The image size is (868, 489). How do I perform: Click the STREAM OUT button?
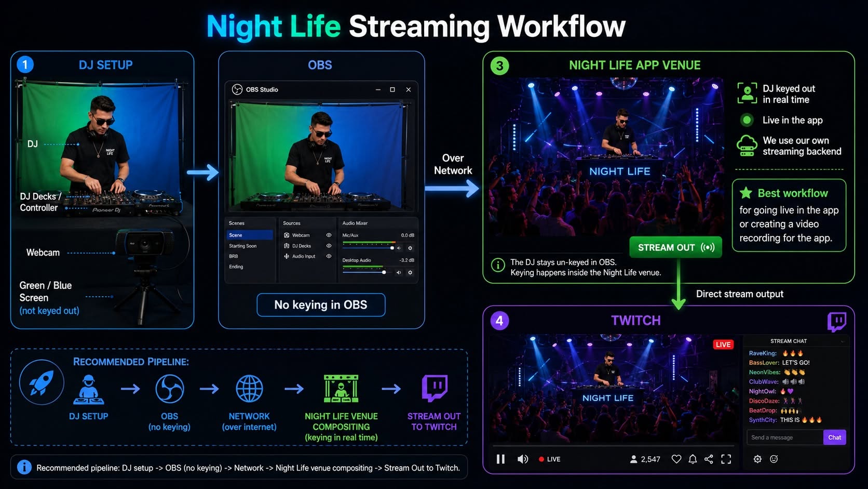click(676, 247)
